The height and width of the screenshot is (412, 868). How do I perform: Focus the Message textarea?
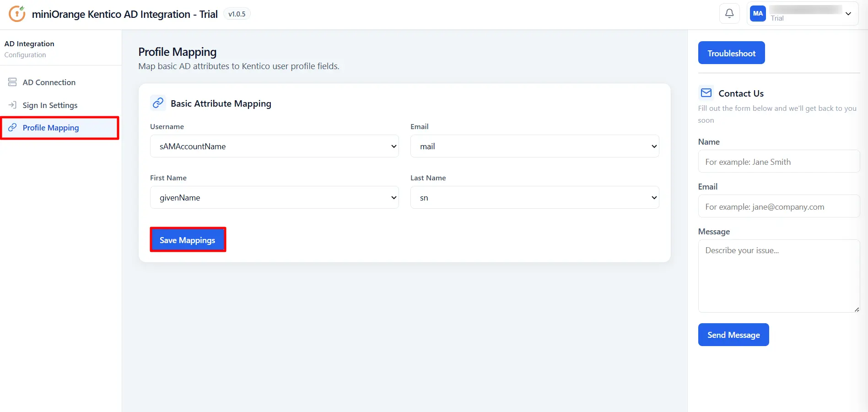tap(779, 276)
